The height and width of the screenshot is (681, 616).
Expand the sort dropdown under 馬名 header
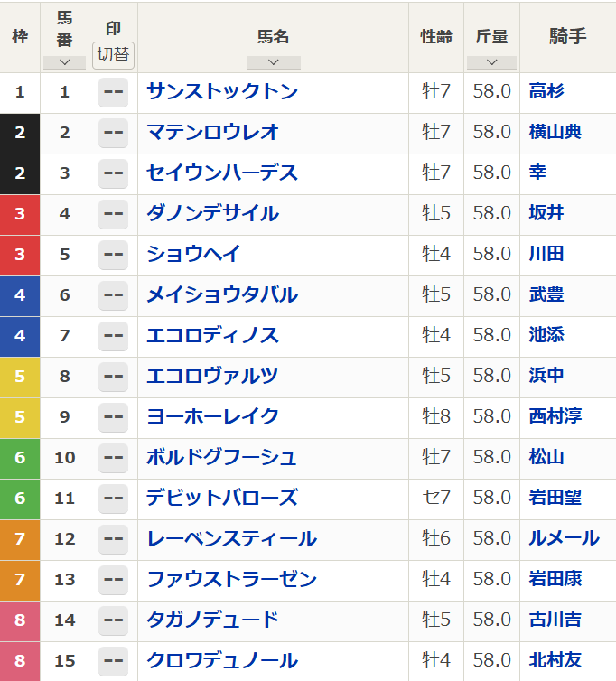(x=273, y=62)
